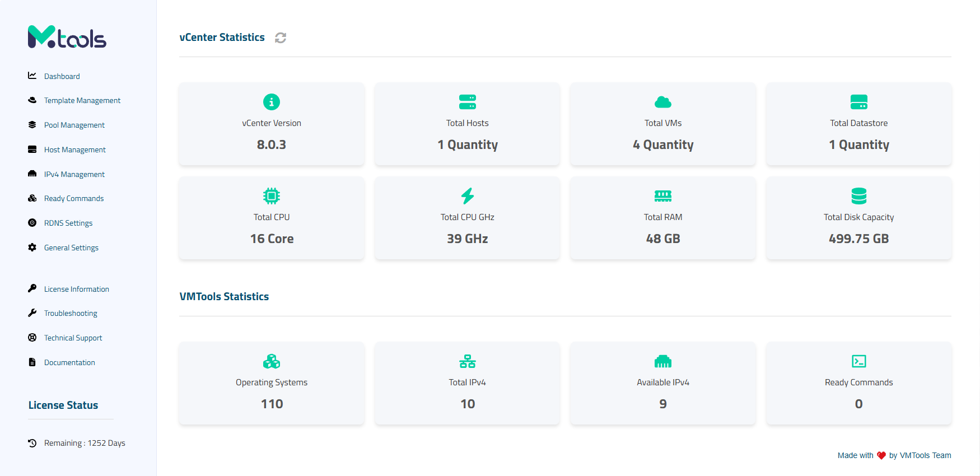Click the Host Management server icon
This screenshot has height=476, width=980.
32,150
